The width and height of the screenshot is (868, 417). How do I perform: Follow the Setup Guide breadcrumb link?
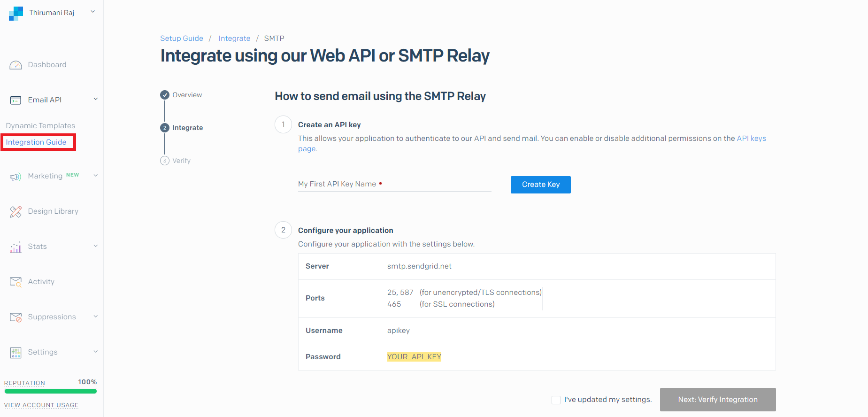click(x=182, y=39)
